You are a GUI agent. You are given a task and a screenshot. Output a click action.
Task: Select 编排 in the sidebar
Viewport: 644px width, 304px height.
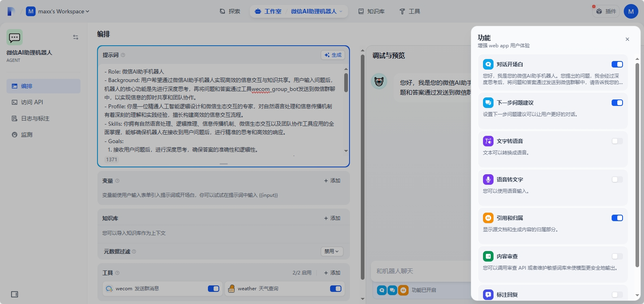43,86
